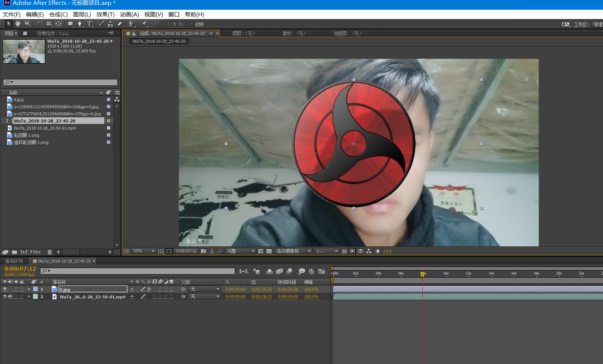Select the Roto Brush tool
The image size is (603, 364).
coord(132,24)
